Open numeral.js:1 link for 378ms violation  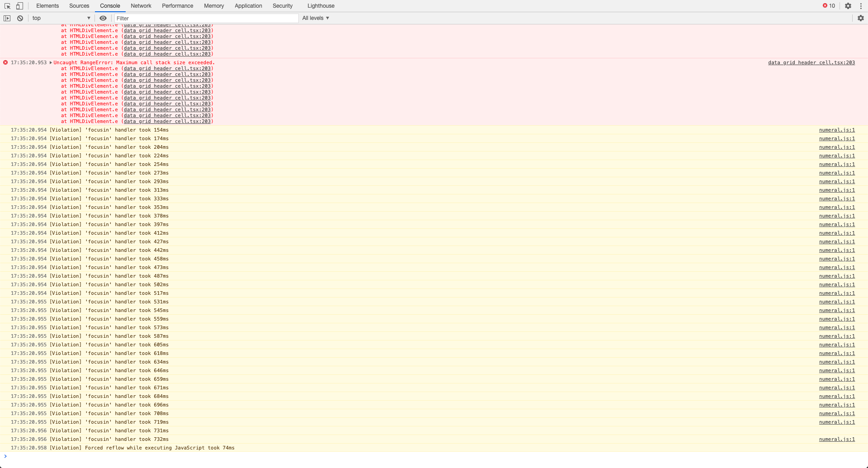click(x=837, y=216)
